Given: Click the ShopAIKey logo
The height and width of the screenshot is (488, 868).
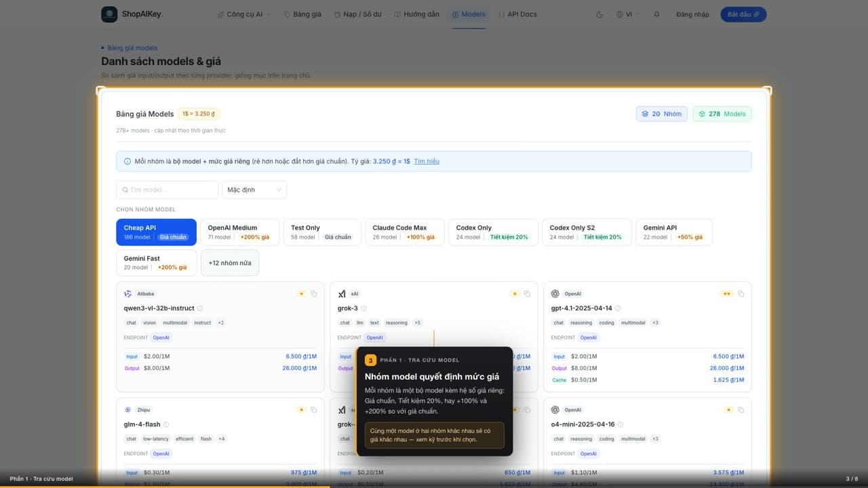Looking at the screenshot, I should pyautogui.click(x=132, y=14).
